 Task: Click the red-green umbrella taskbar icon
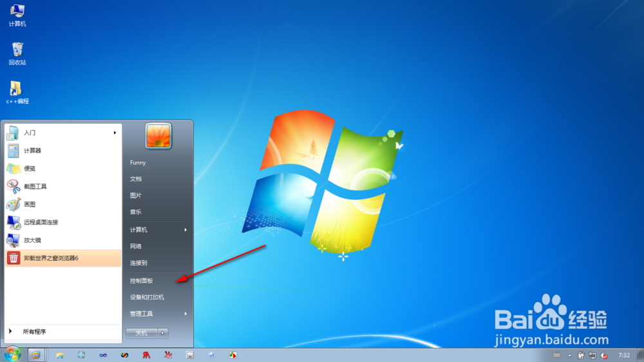coord(233,355)
